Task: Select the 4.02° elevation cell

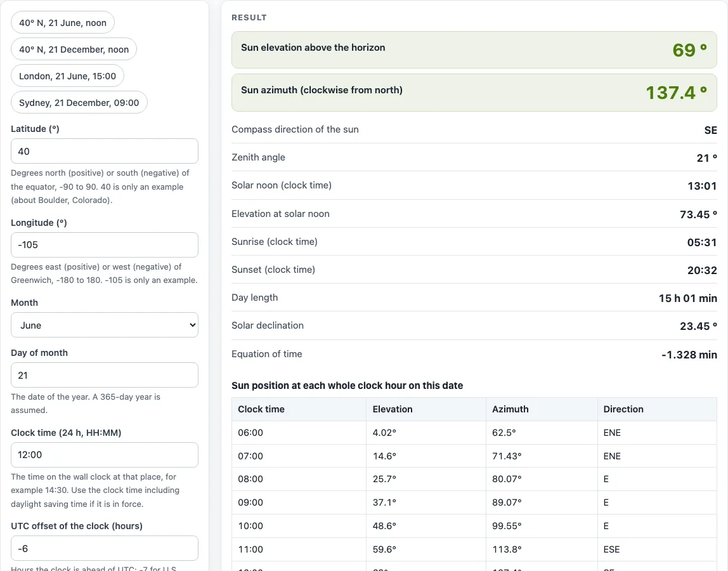Action: 426,433
